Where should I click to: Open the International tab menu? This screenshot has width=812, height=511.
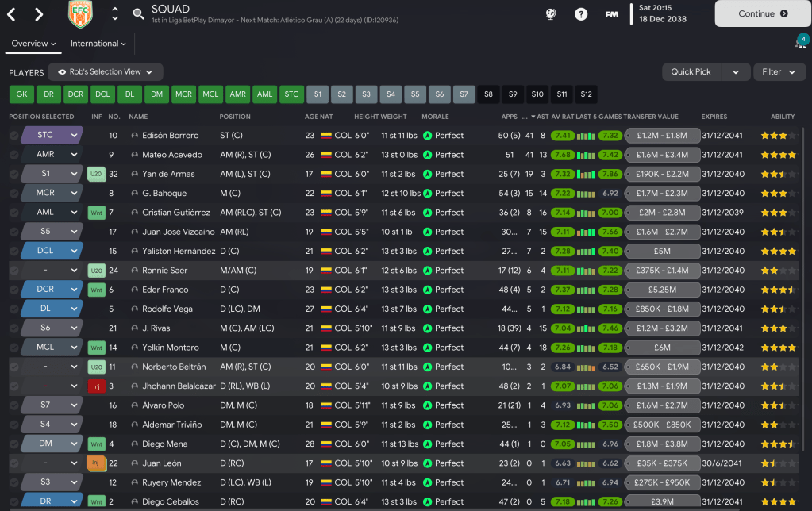[x=98, y=44]
